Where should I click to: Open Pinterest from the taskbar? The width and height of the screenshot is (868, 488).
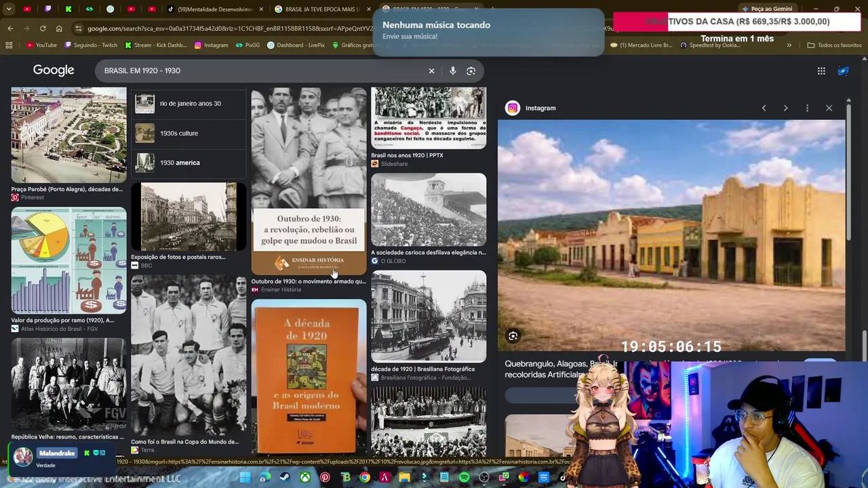[x=325, y=478]
